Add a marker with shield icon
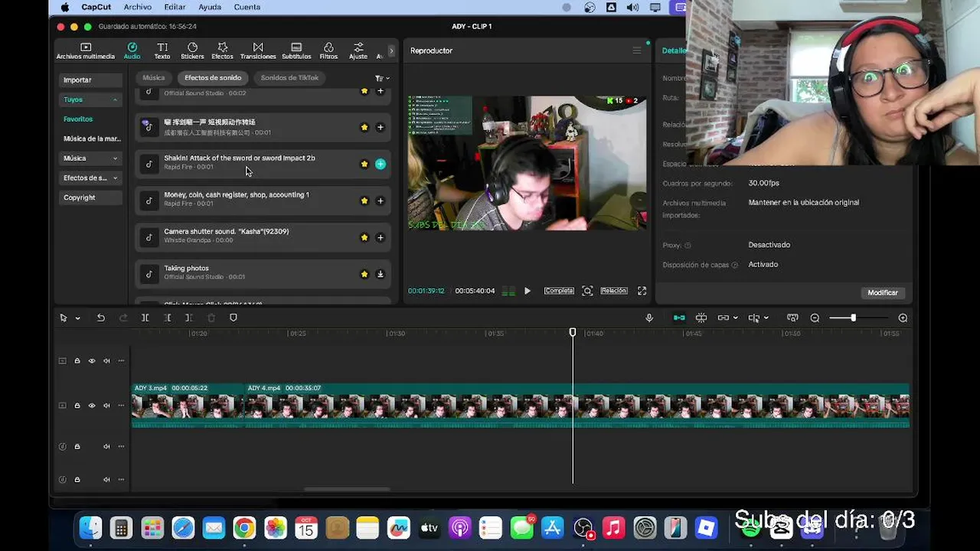The width and height of the screenshot is (980, 551). [234, 318]
